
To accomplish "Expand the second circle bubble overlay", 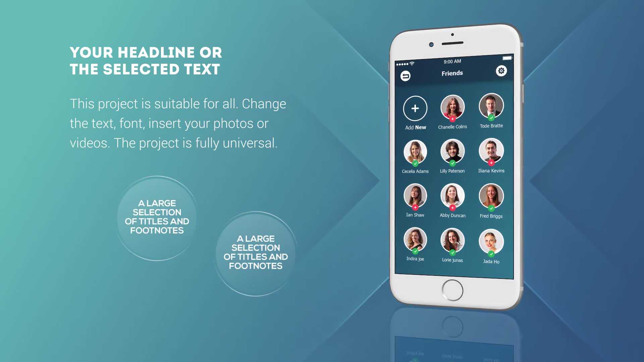I will click(x=255, y=253).
